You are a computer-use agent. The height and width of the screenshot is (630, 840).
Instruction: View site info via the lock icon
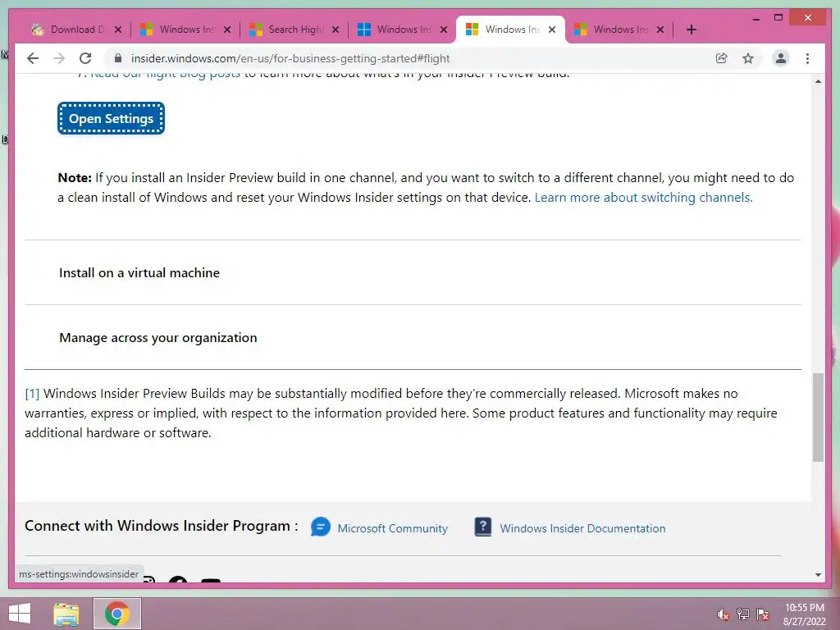118,58
